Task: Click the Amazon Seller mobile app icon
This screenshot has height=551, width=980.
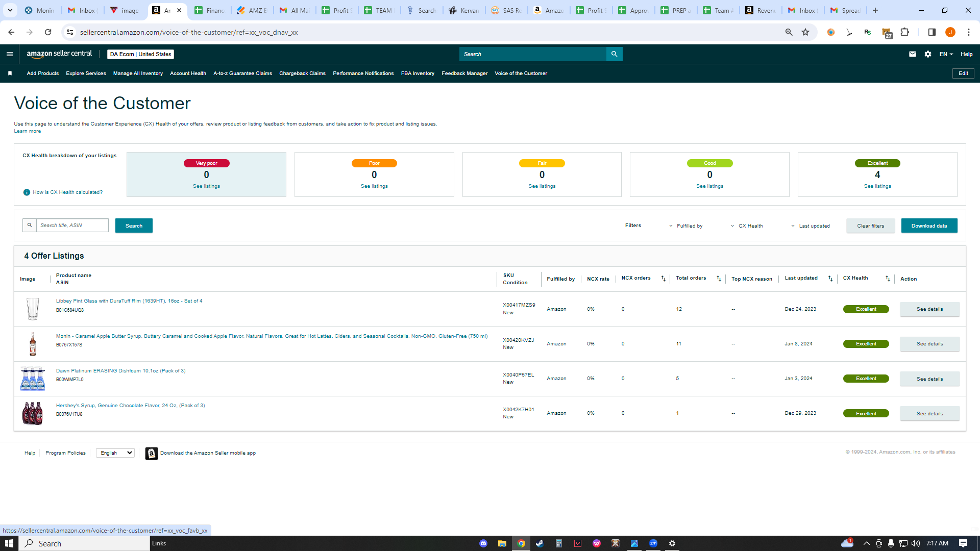Action: [152, 454]
